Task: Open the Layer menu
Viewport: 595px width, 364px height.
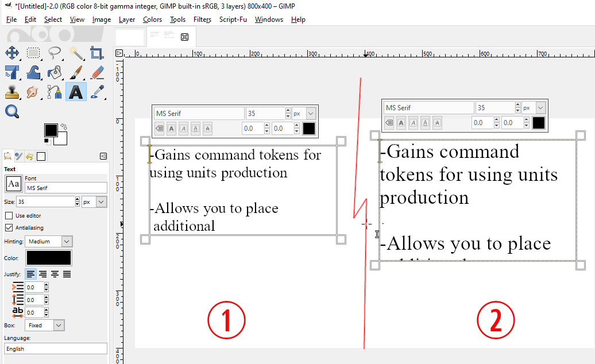Action: click(127, 20)
